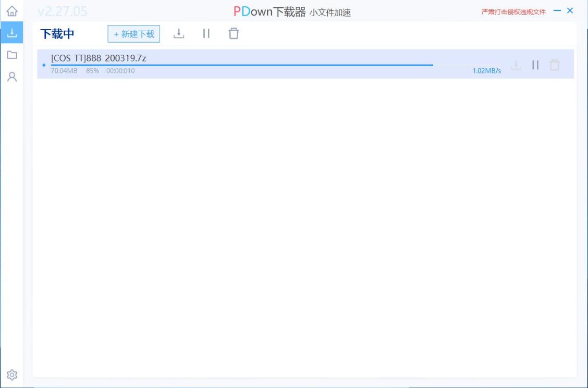Click the 85% progress percentage
Screen dimensions: 588x388
(x=92, y=71)
